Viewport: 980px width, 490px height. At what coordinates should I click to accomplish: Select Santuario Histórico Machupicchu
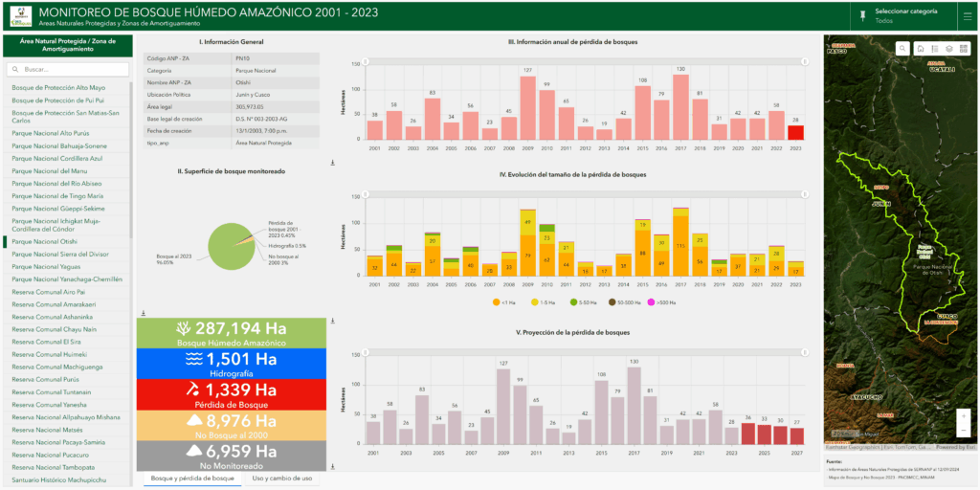click(x=68, y=479)
